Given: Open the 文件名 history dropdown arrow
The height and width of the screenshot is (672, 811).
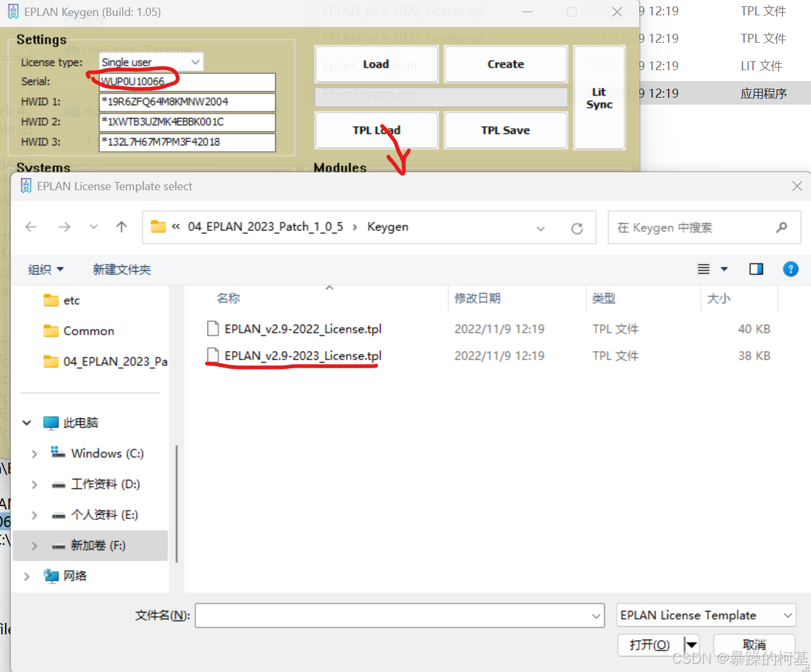Looking at the screenshot, I should [596, 616].
